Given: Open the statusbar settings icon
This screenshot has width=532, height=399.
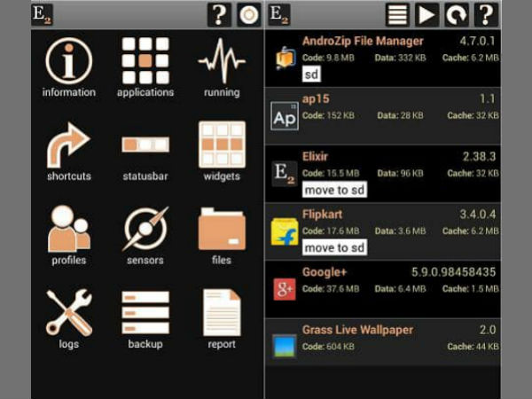Looking at the screenshot, I should tap(145, 146).
